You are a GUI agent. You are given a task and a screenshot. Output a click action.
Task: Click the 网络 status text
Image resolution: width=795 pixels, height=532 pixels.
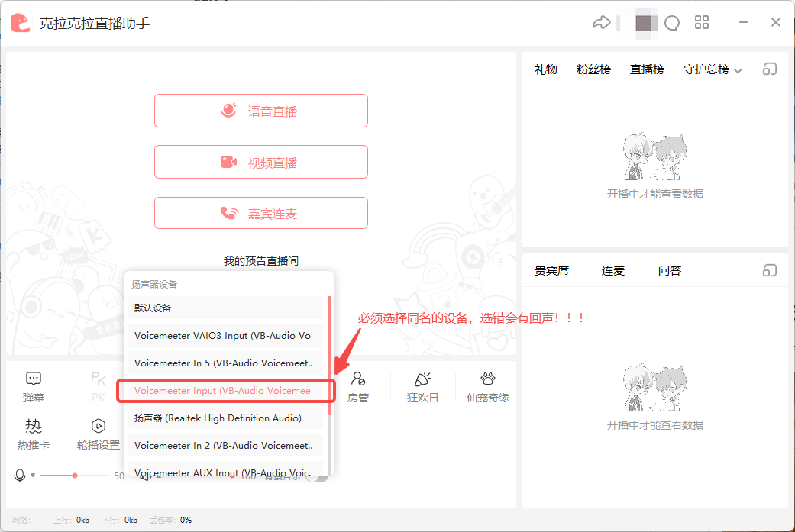(27, 520)
